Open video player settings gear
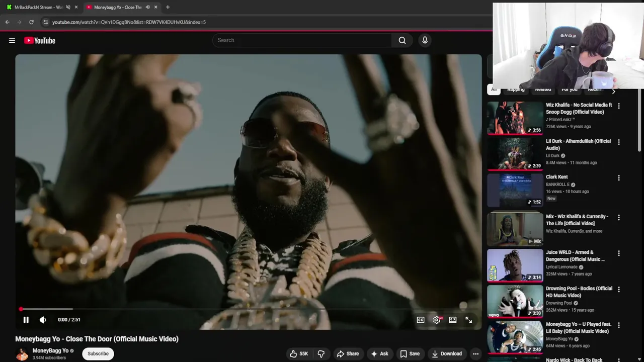Image resolution: width=644 pixels, height=362 pixels. pos(437,320)
